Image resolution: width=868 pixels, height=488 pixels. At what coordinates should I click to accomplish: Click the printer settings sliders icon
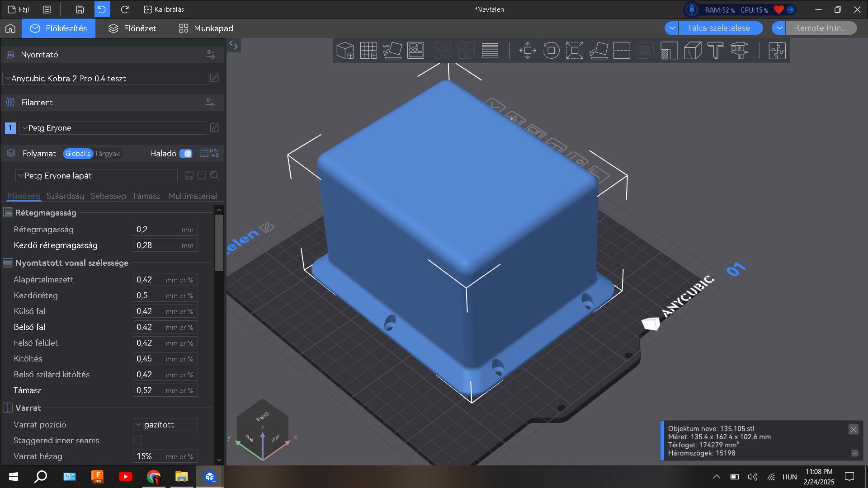(x=211, y=55)
